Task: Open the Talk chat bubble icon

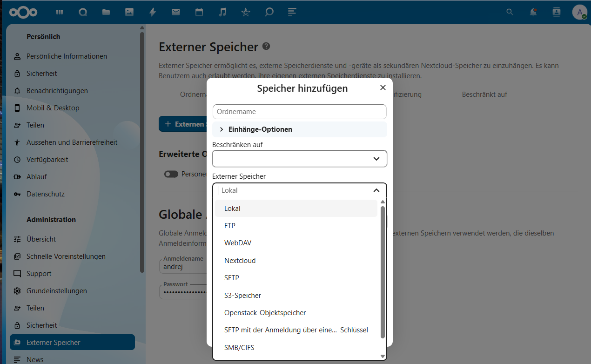Action: [x=269, y=13]
